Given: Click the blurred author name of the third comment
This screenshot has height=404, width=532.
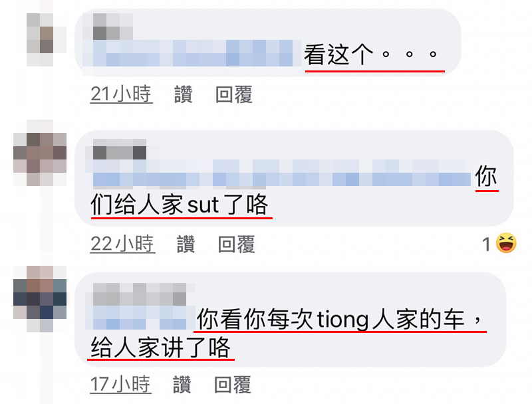Looking at the screenshot, I should tap(140, 294).
